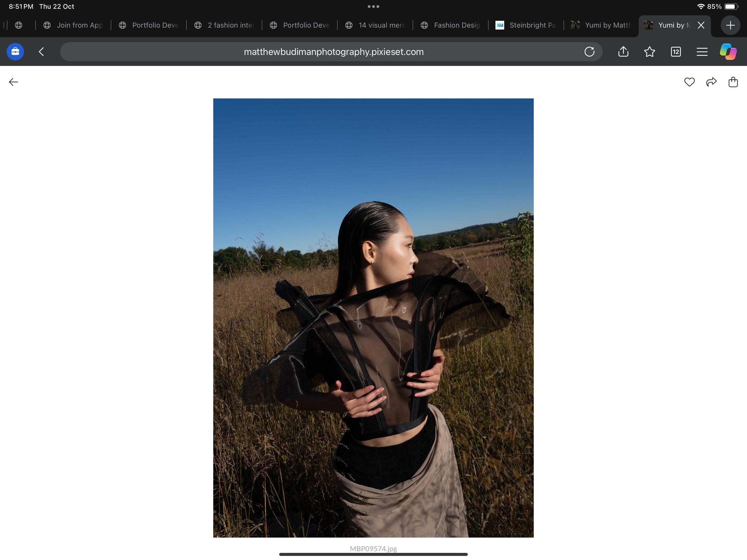747x560 pixels.
Task: Switch to the Steinbright Pa tab
Action: tap(526, 25)
